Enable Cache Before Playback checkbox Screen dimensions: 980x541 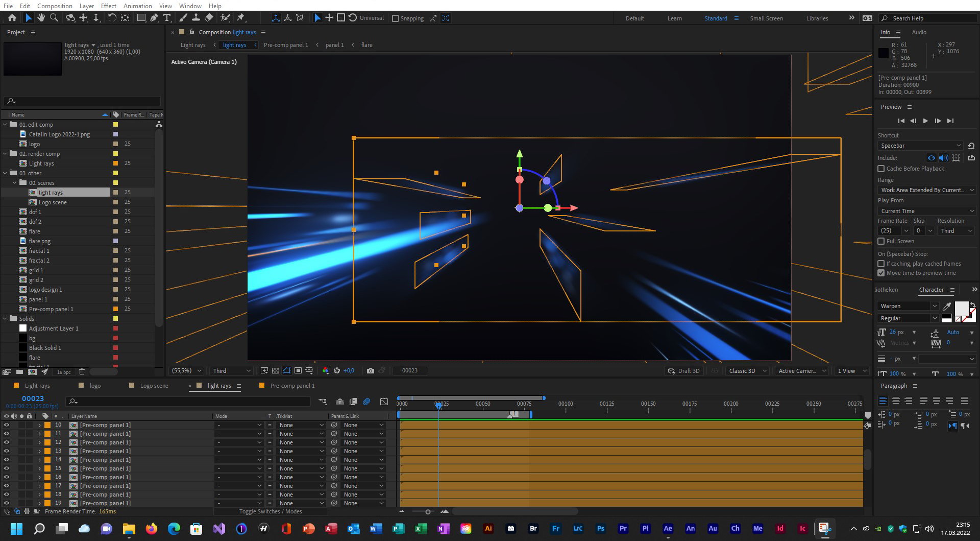coord(881,169)
